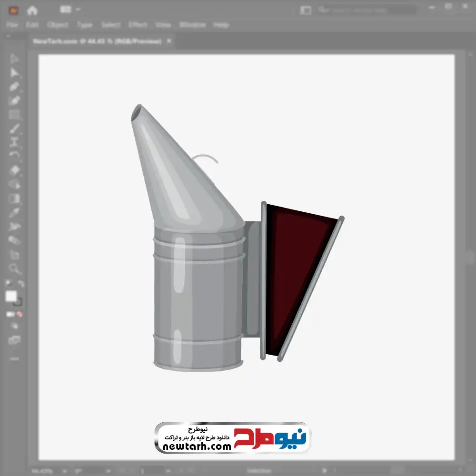Select the Pen tool
This screenshot has height=476, width=476.
pos(14,86)
